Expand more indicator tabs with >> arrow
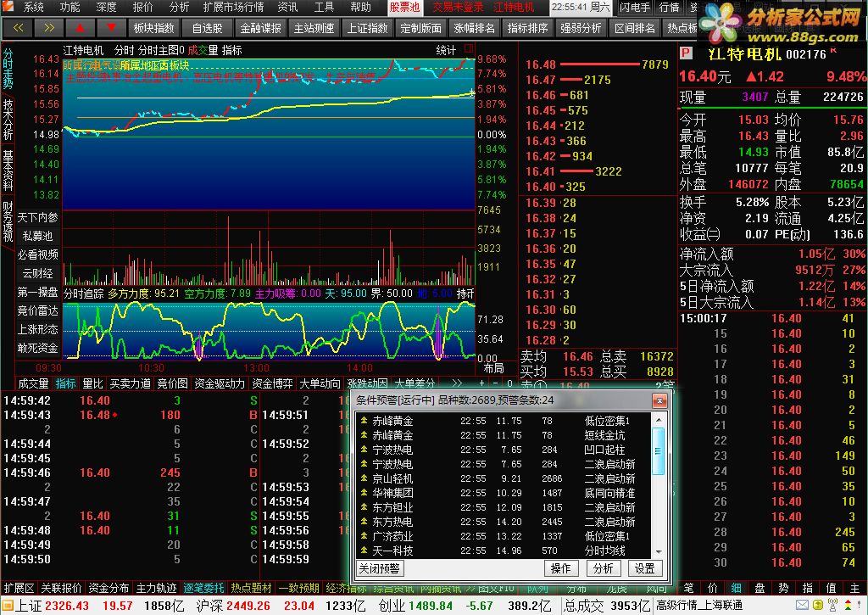This screenshot has height=615, width=868. coord(457,383)
